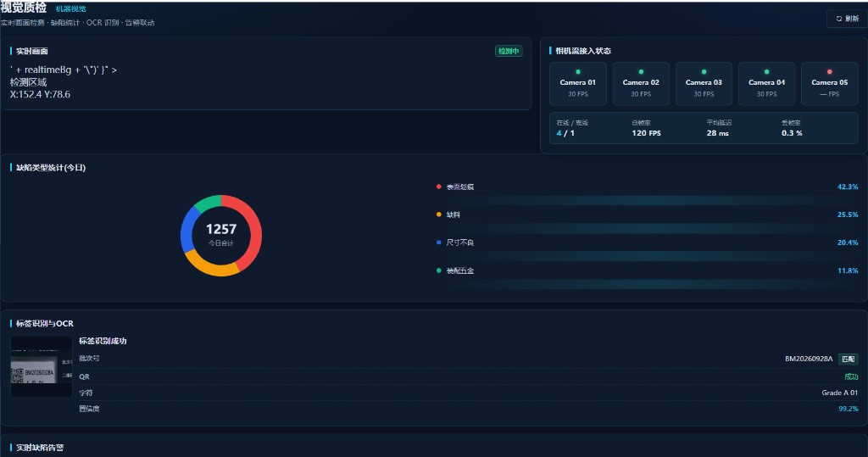Click the 实时画面 section title

point(31,51)
